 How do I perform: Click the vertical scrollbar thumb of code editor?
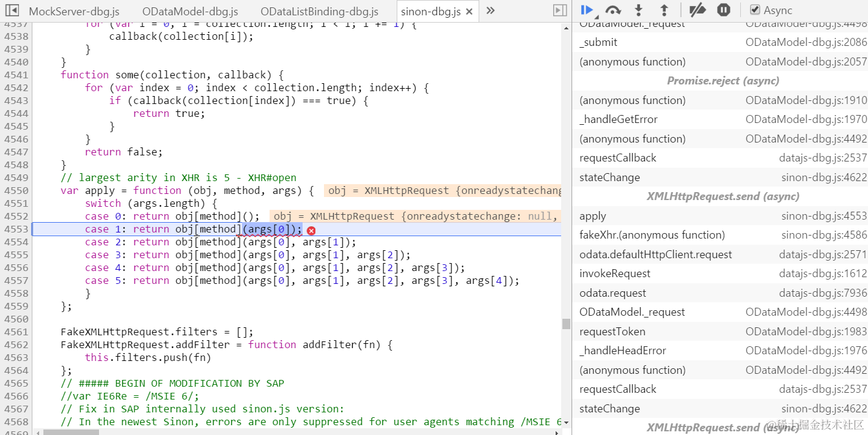click(566, 324)
